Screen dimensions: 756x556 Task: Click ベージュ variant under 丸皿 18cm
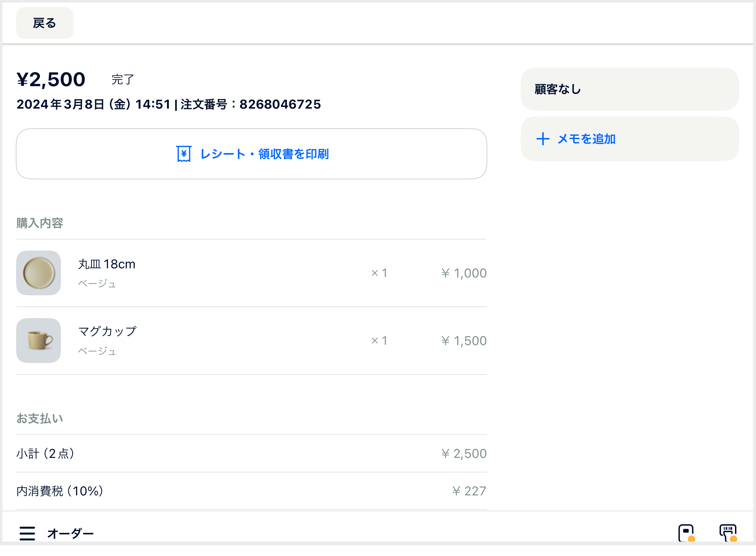coord(97,283)
